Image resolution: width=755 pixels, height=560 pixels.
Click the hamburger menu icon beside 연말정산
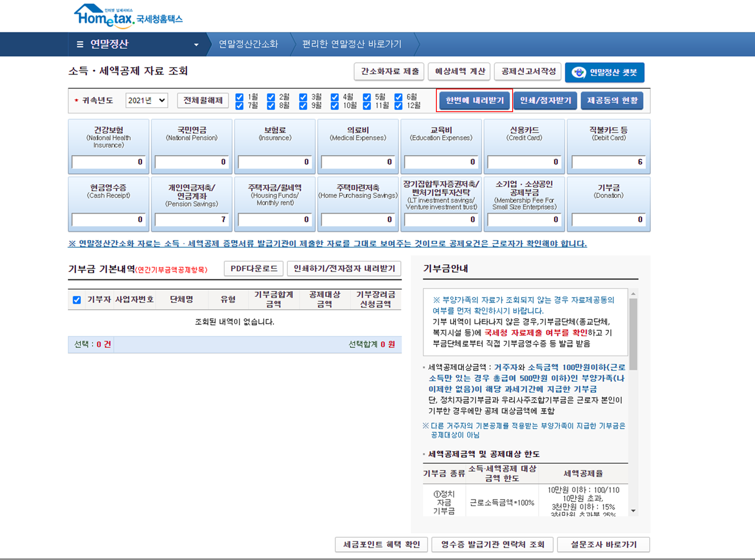[x=80, y=44]
